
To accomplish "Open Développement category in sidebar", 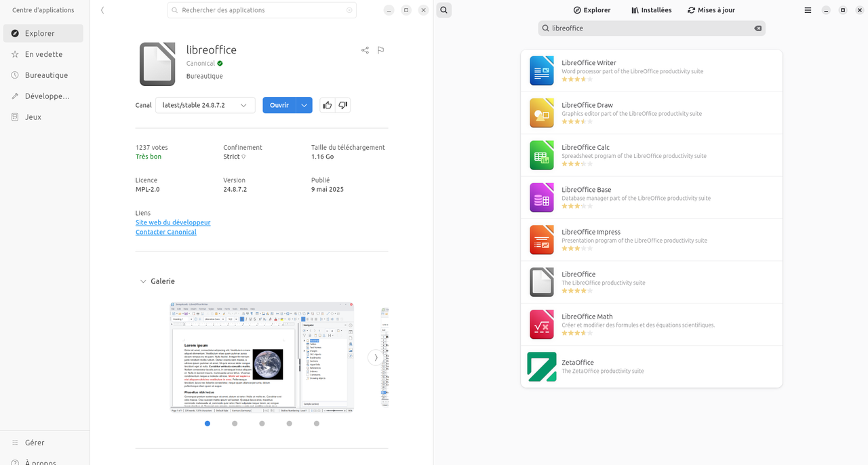I will tap(43, 96).
